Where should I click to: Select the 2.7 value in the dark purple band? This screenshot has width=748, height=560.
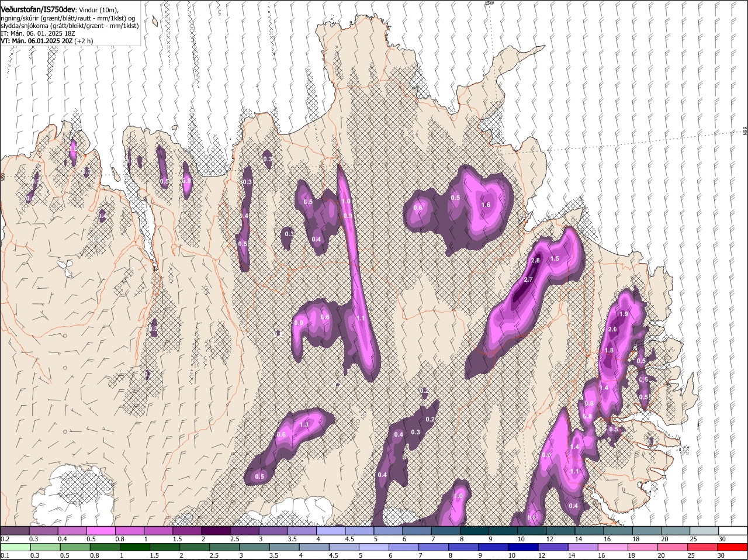point(528,280)
